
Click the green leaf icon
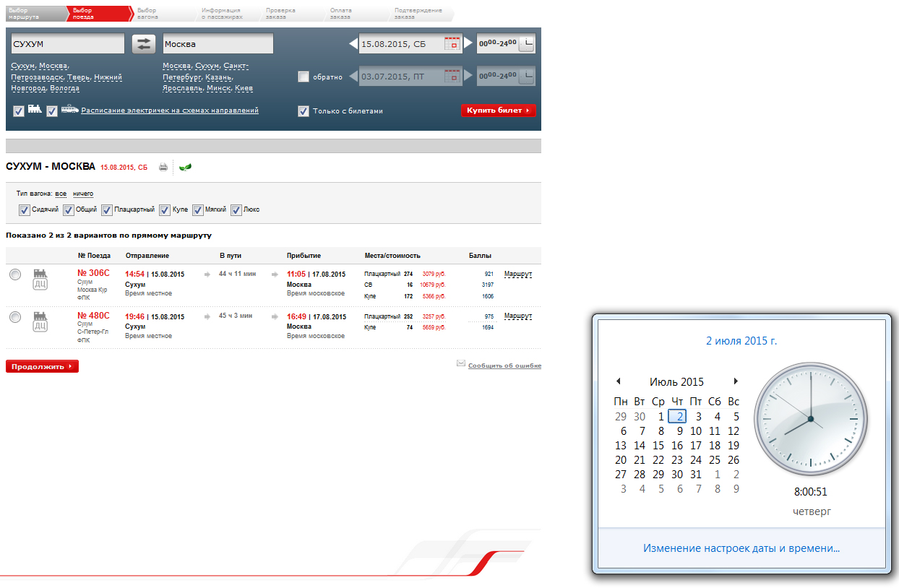(185, 168)
